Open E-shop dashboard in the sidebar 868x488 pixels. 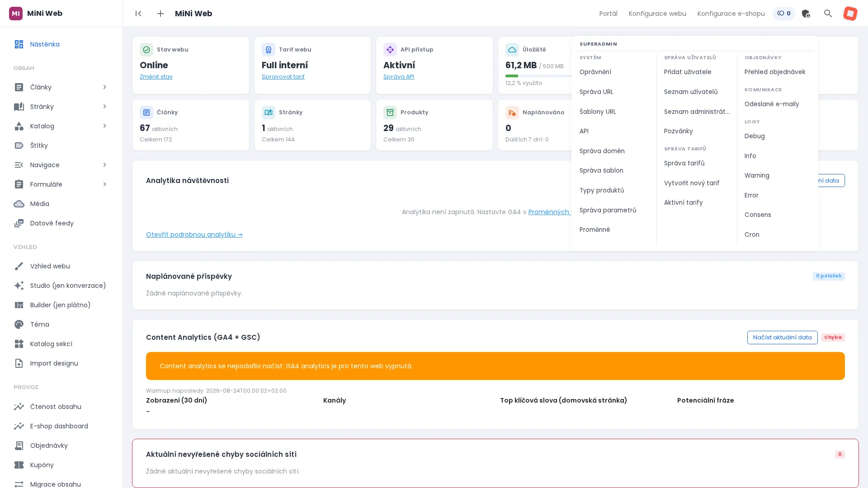pyautogui.click(x=59, y=426)
